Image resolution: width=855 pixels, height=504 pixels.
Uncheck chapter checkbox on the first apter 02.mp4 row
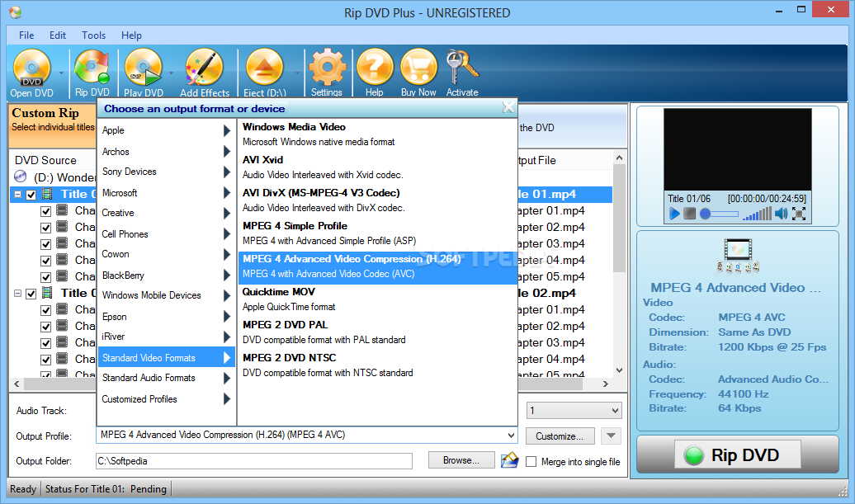point(46,228)
